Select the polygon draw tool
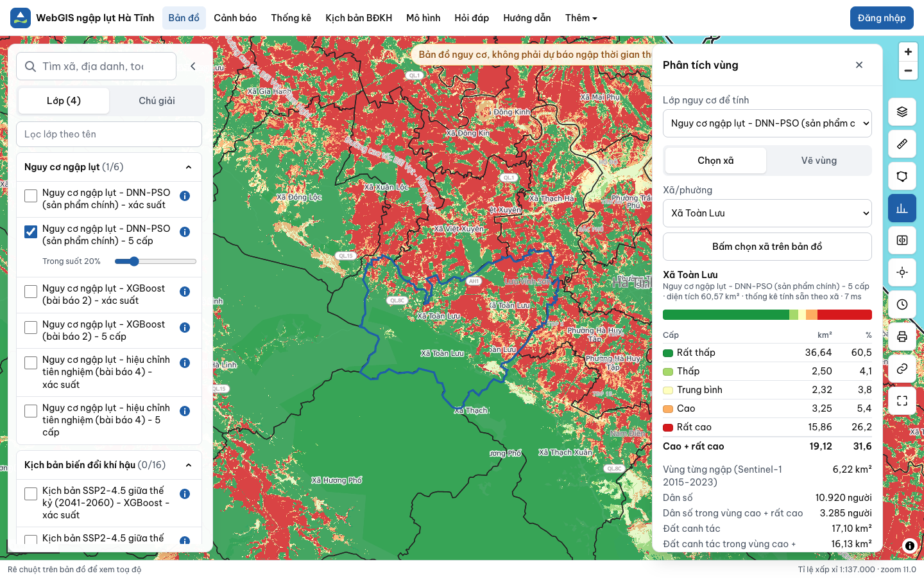This screenshot has height=578, width=924. [902, 176]
